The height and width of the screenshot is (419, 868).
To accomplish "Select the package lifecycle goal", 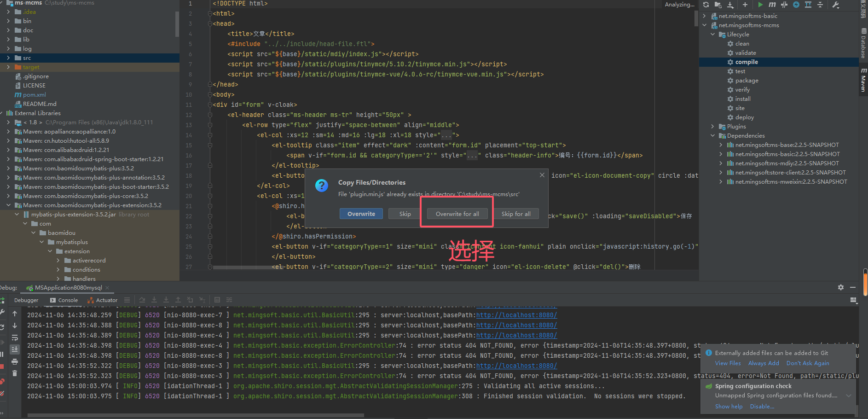I will 746,81.
